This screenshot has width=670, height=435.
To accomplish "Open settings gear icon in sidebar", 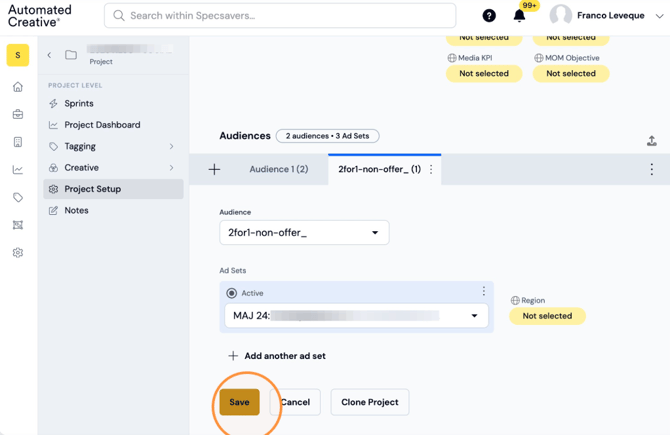I will pyautogui.click(x=18, y=253).
